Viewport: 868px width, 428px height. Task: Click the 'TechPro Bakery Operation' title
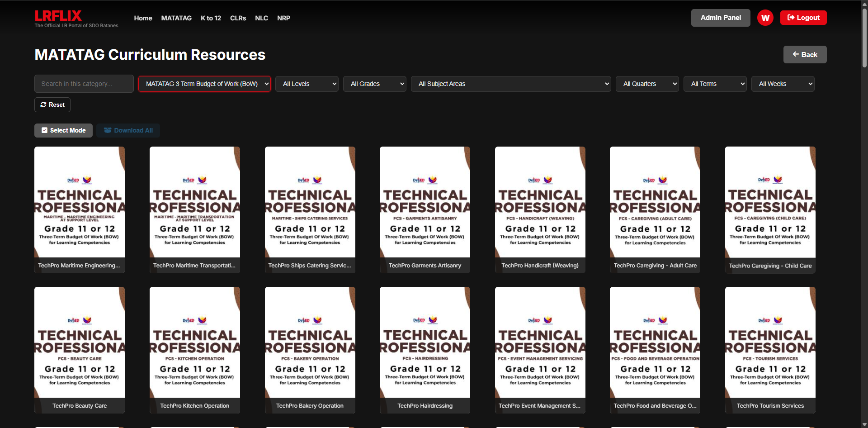(x=310, y=406)
